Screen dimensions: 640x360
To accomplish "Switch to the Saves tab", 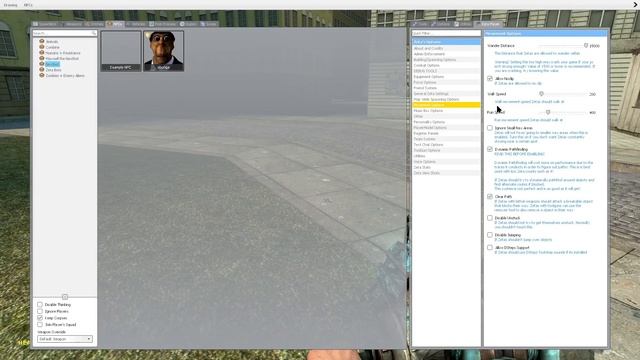I will click(209, 24).
